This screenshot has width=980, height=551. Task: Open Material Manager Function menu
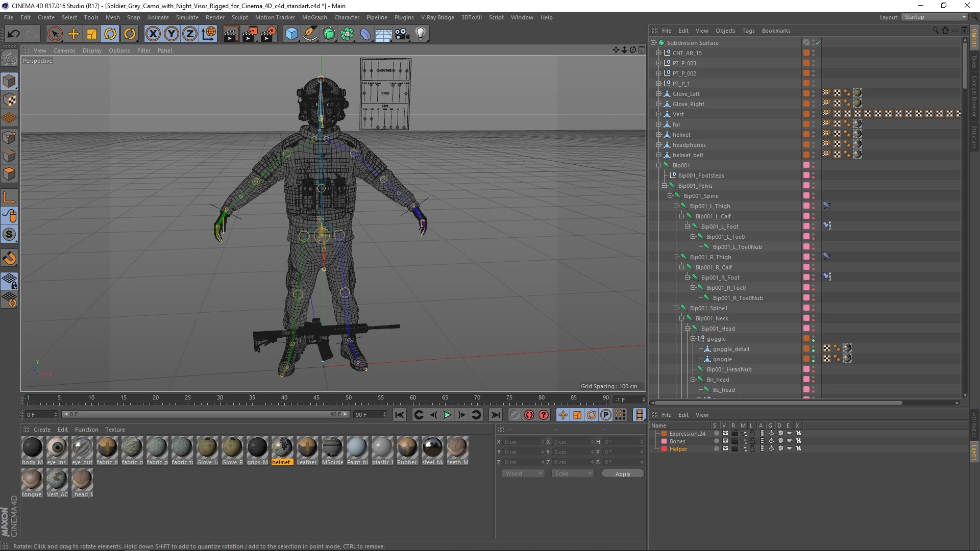coord(87,430)
